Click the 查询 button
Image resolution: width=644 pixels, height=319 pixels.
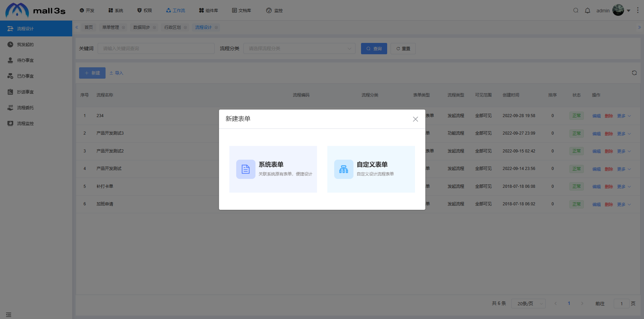coord(374,48)
